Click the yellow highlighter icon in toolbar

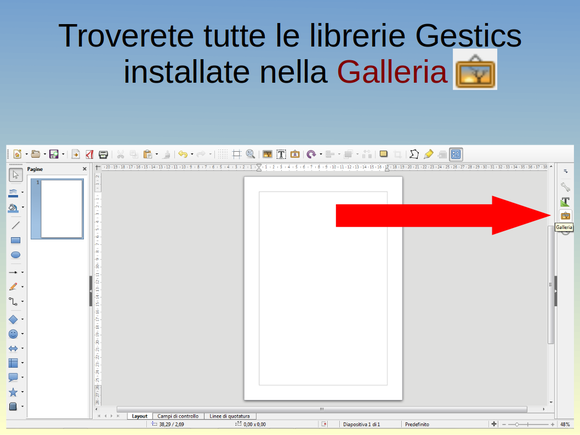pos(428,154)
